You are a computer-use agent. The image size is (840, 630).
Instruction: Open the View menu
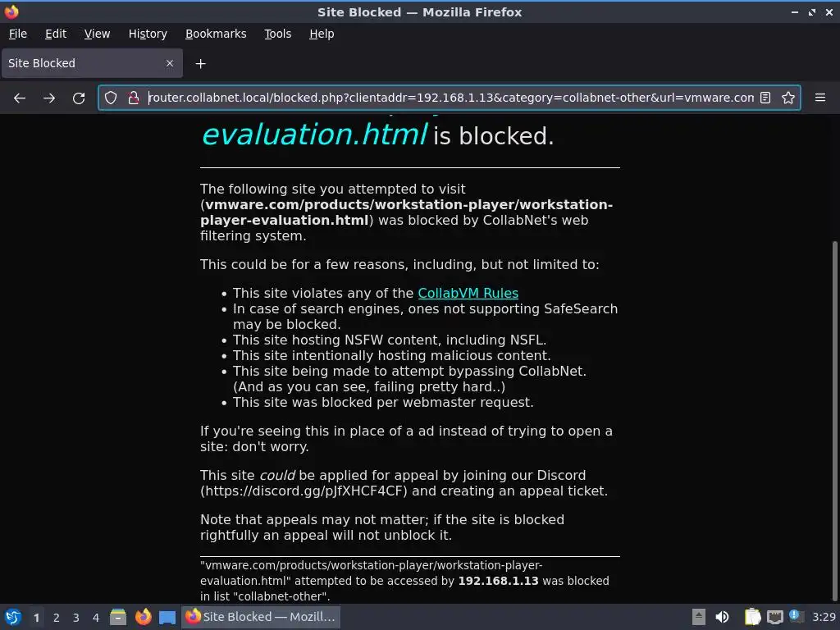[x=97, y=34]
